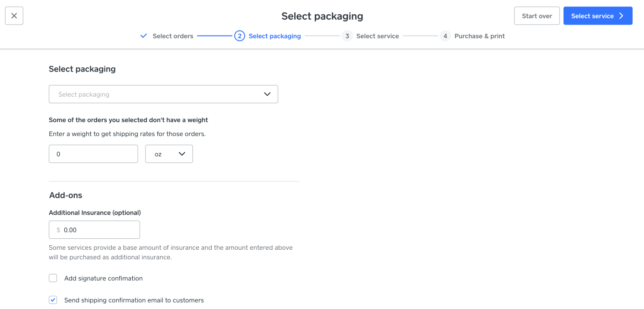Go to Purchase & print step
The width and height of the screenshot is (644, 309).
(x=479, y=36)
